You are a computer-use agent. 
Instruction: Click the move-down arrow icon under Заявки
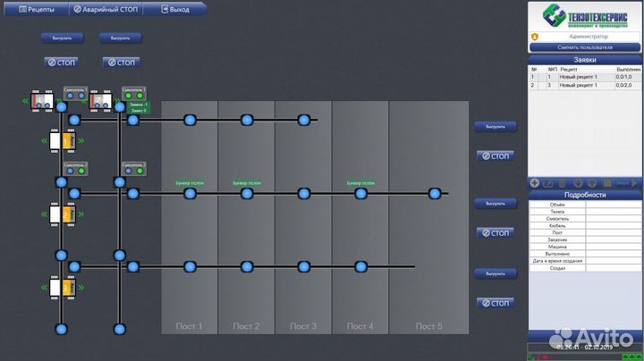578,183
